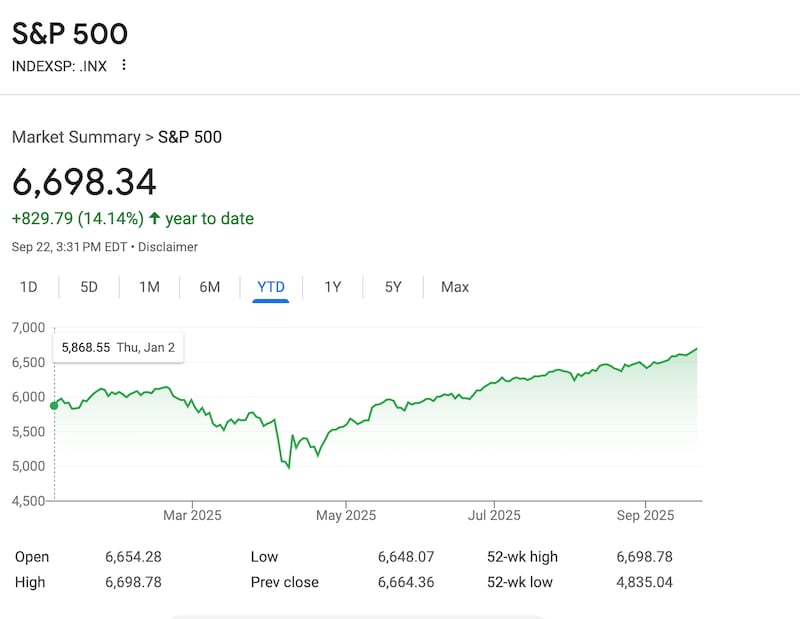Select the YTD range tab
800x619 pixels.
point(271,287)
